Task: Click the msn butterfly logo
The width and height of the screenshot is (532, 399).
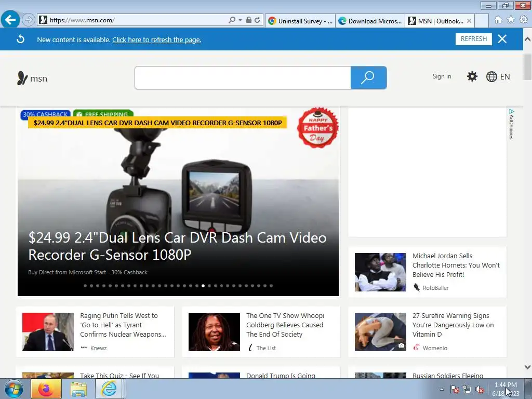Action: [x=32, y=78]
